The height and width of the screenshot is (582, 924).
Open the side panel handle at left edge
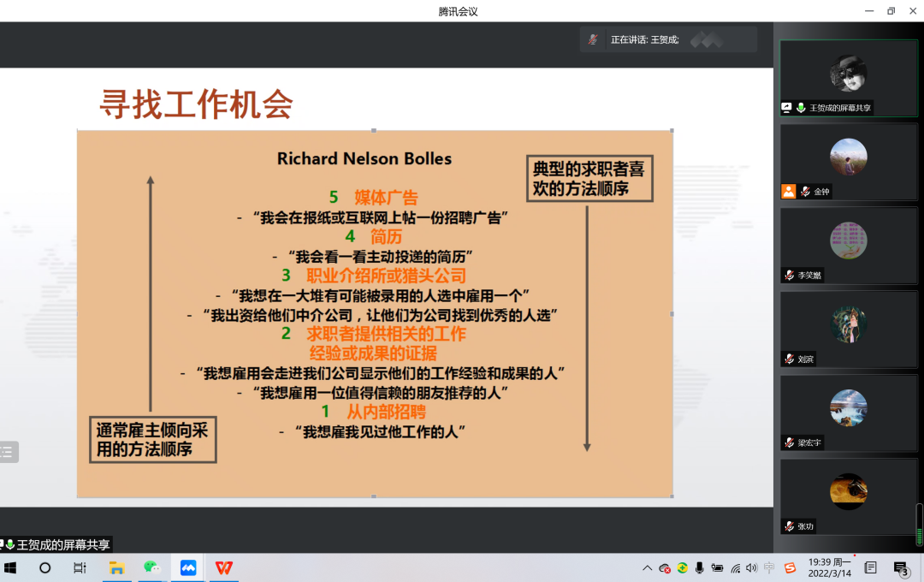[8, 452]
